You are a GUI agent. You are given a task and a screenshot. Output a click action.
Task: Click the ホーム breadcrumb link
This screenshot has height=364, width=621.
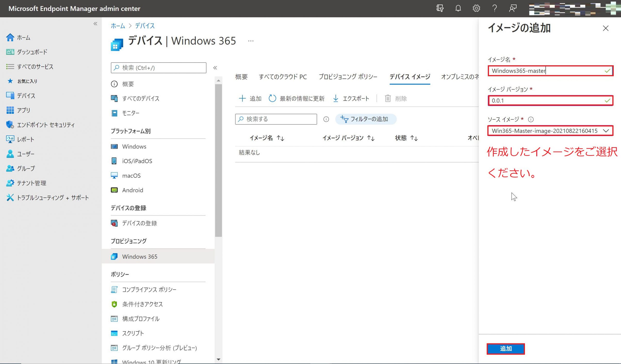click(x=118, y=26)
